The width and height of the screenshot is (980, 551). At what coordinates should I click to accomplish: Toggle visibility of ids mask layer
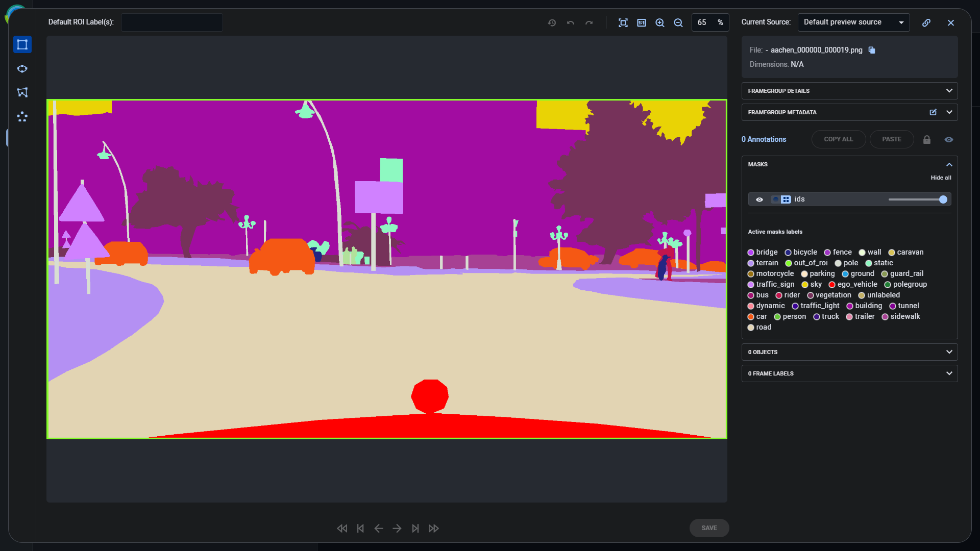[759, 199]
